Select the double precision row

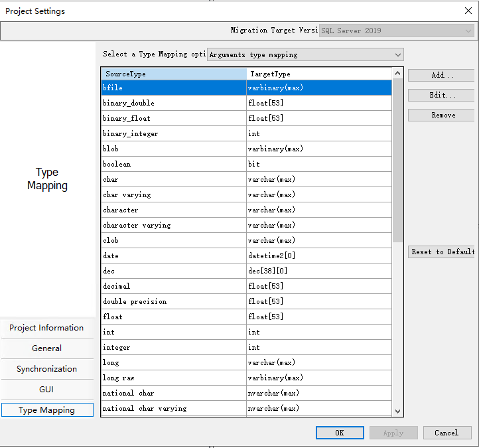(246, 301)
